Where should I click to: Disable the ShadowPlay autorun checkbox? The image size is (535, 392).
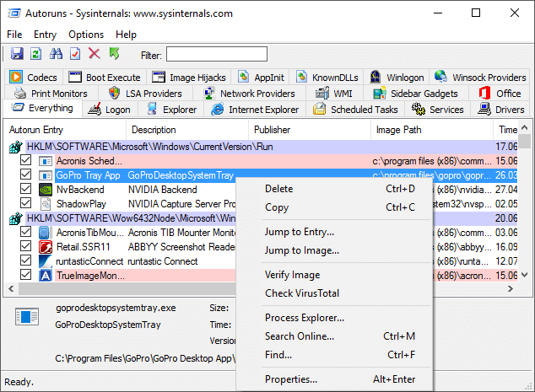pyautogui.click(x=26, y=204)
